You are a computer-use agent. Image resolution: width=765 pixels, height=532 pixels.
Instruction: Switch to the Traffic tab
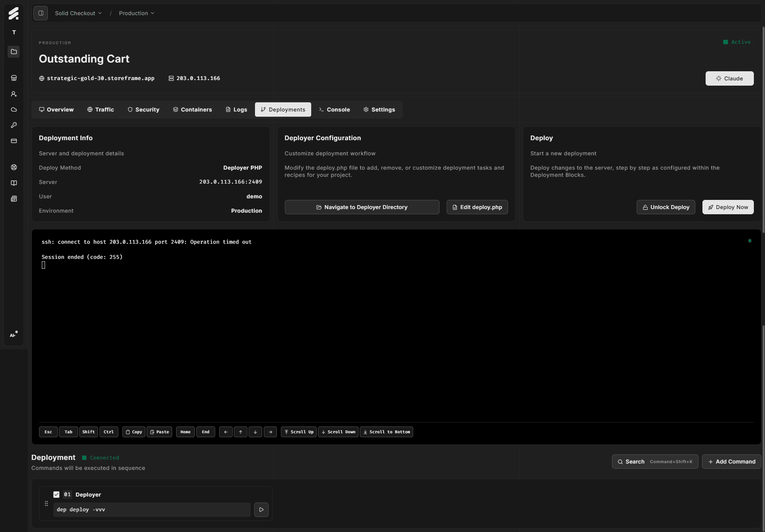[x=100, y=110]
